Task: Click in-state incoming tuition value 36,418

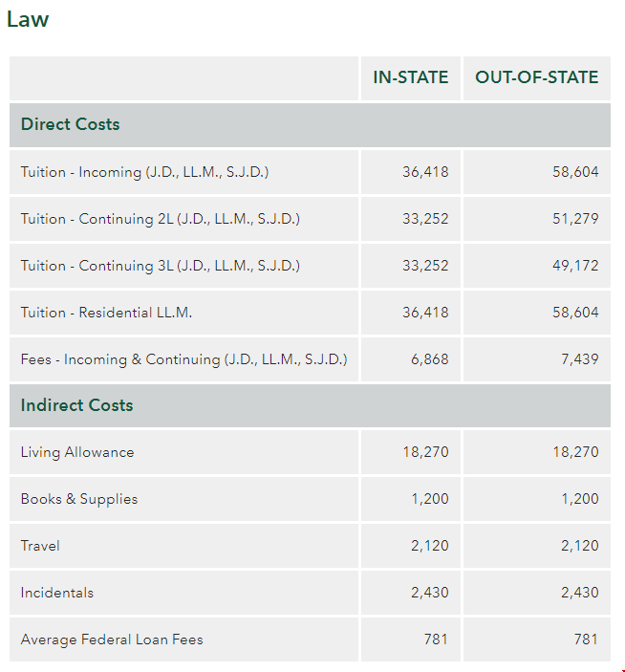Action: (x=425, y=172)
